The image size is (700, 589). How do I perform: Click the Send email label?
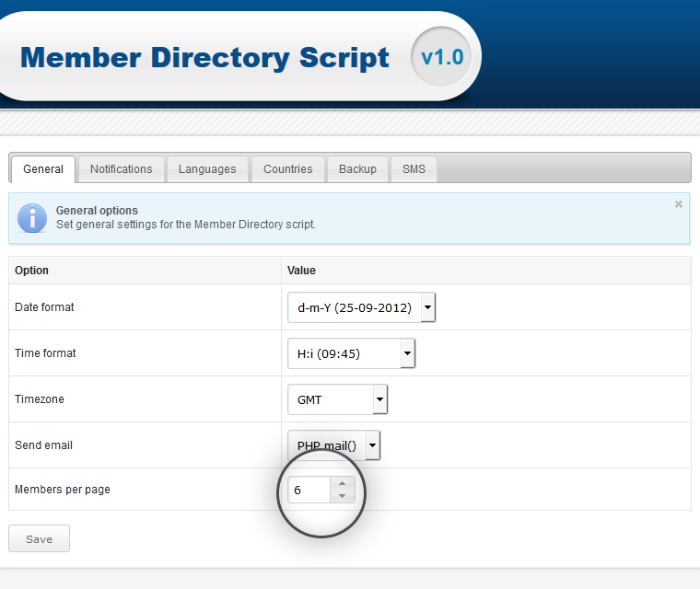pyautogui.click(x=43, y=445)
